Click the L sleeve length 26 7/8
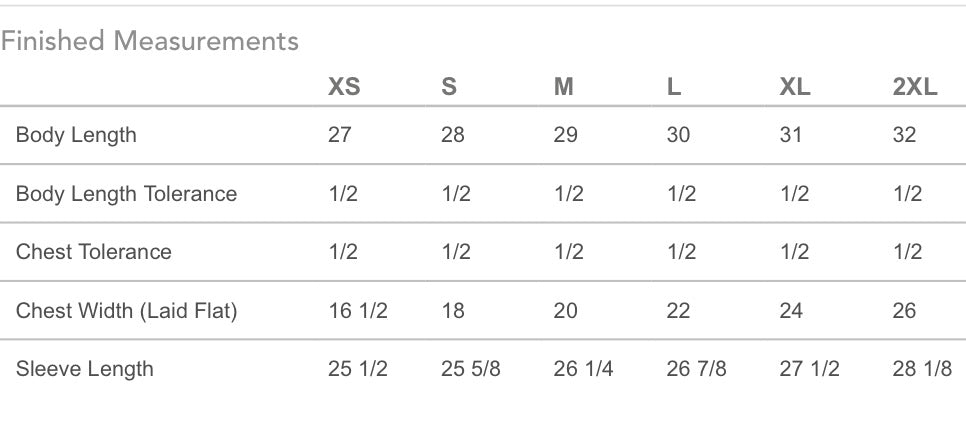This screenshot has height=421, width=966. 697,369
